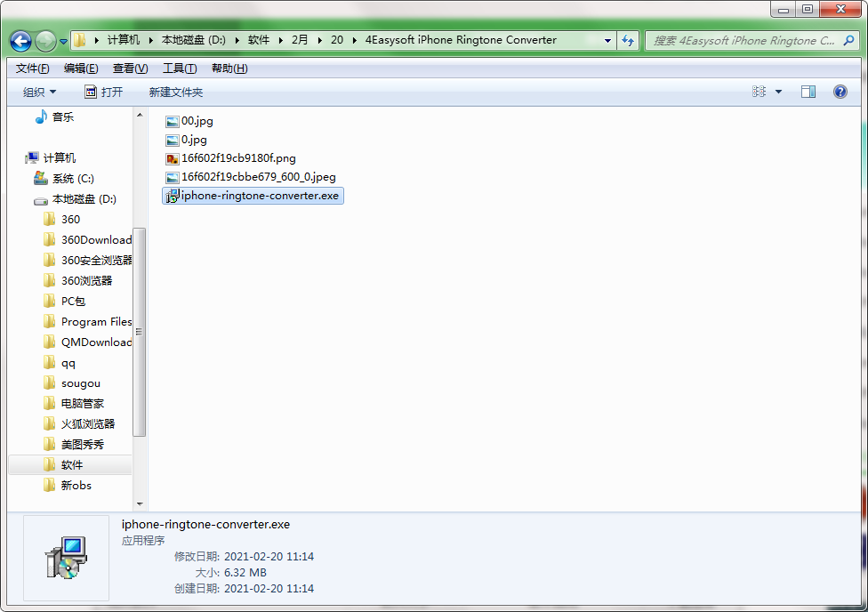Click 修改日期 value in details pane
The width and height of the screenshot is (868, 612).
coord(269,557)
